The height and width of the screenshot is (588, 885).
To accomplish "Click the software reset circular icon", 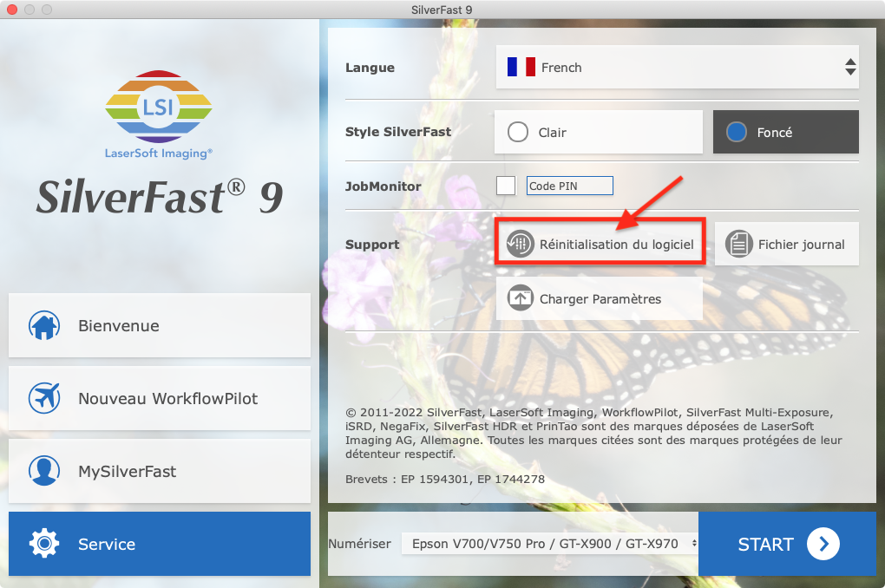I will coord(520,244).
